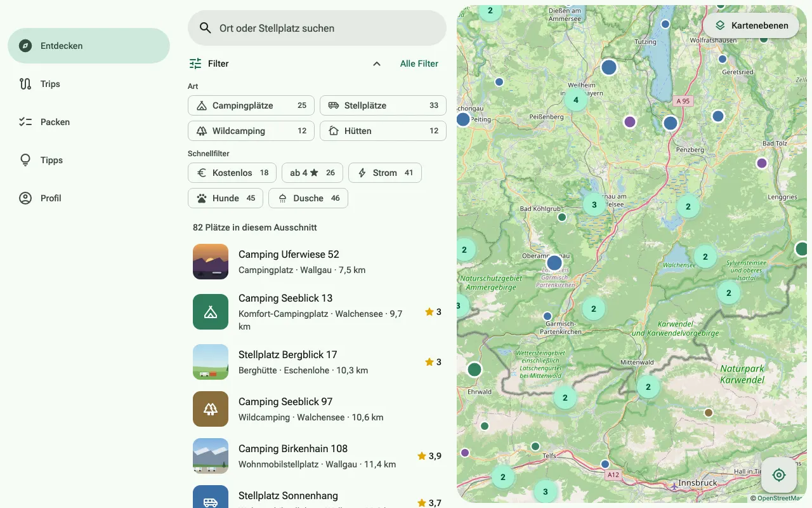Click the cluster marker 3 near Bad Kohlgrub

click(x=594, y=204)
